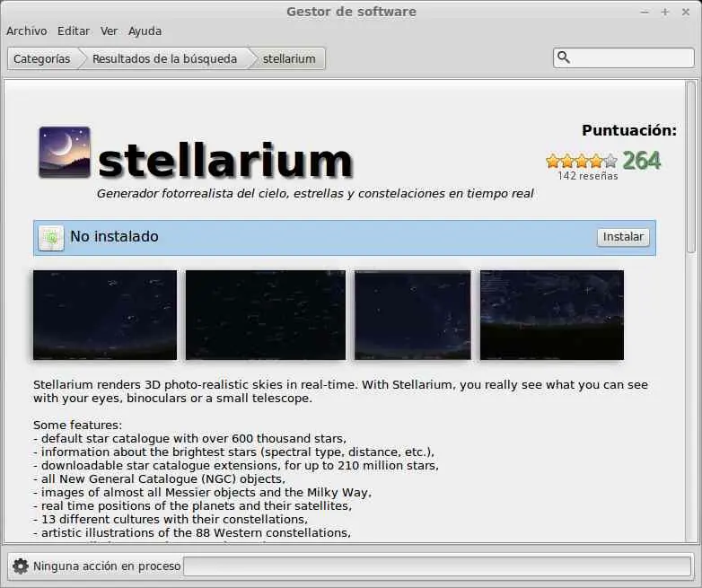702x588 pixels.
Task: Open the Ayuda menu
Action: 145,31
